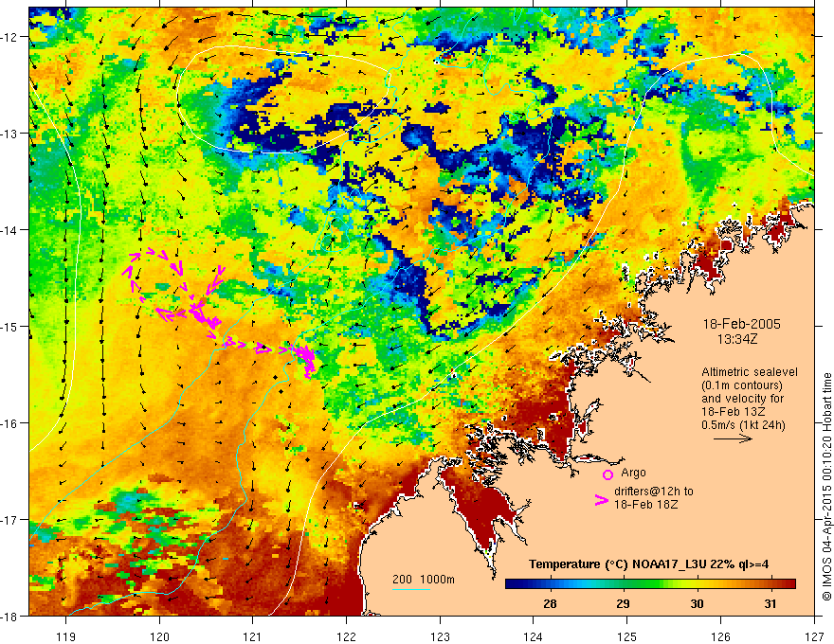Screen dimensions: 834x644
Task: Click longitude axis label 124
Action: coord(534,636)
